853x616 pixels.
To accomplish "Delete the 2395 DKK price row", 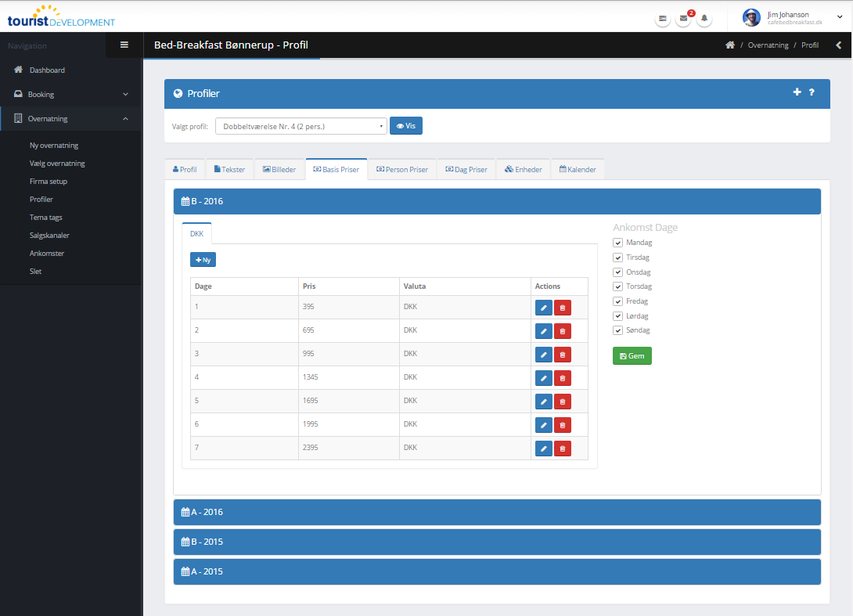I will coord(562,448).
